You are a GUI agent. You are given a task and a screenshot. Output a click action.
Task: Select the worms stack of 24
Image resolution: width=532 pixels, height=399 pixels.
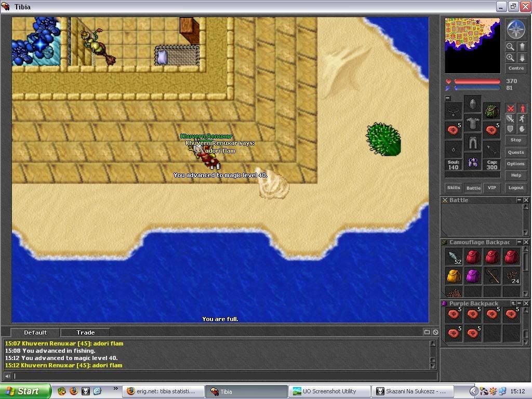pyautogui.click(x=511, y=276)
